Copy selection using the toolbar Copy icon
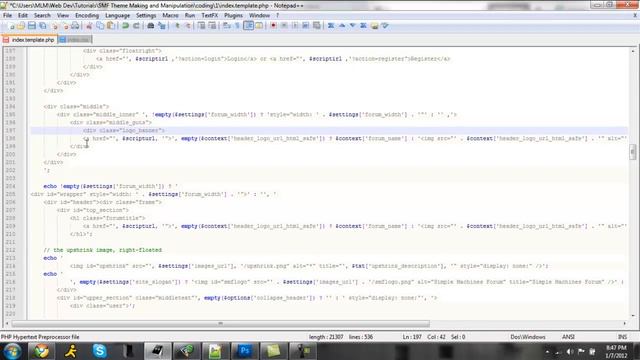The height and width of the screenshot is (360, 640). [100, 26]
